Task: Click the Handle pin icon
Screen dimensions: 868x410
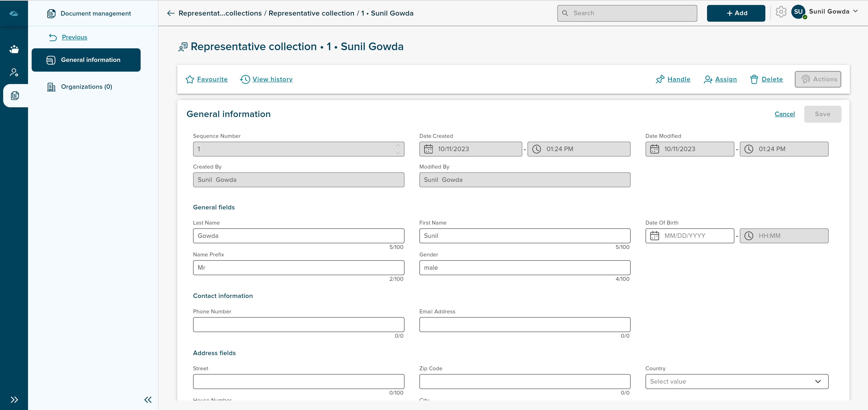Action: (660, 80)
